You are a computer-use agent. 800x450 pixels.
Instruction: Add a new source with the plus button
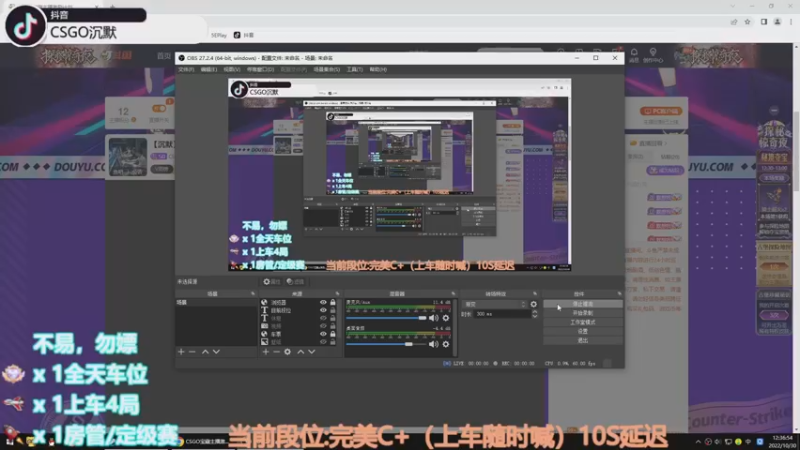[265, 352]
